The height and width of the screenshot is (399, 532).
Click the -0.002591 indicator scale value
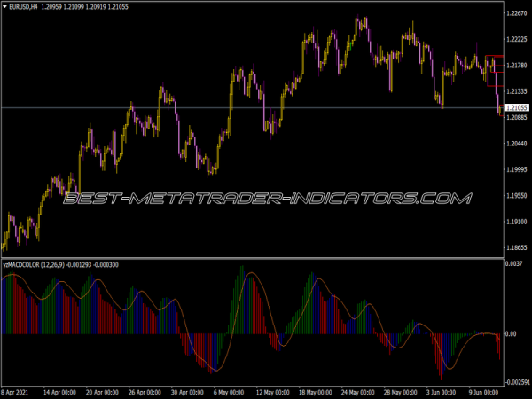(x=516, y=382)
